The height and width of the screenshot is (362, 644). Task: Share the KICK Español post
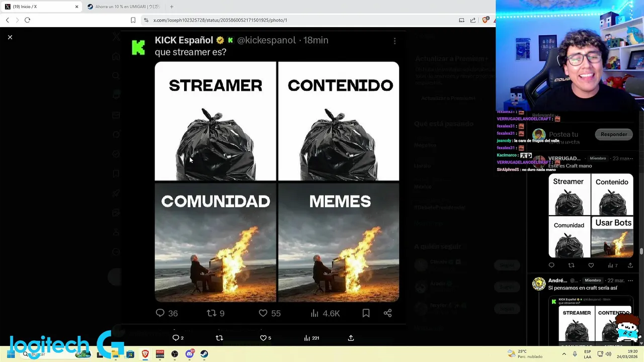tap(387, 313)
